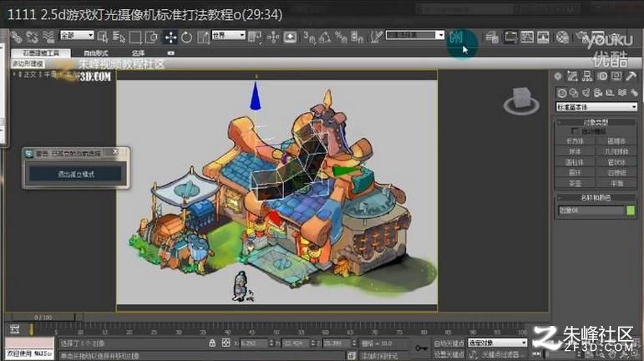Click the 圆锥体 cone button
This screenshot has width=644, height=361.
point(616,141)
